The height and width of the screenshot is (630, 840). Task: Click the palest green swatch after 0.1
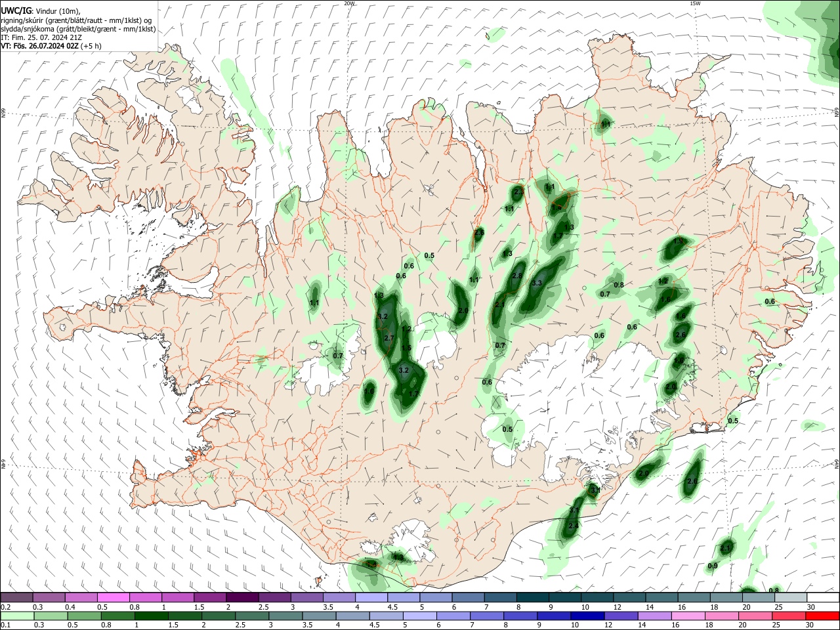coord(16,616)
